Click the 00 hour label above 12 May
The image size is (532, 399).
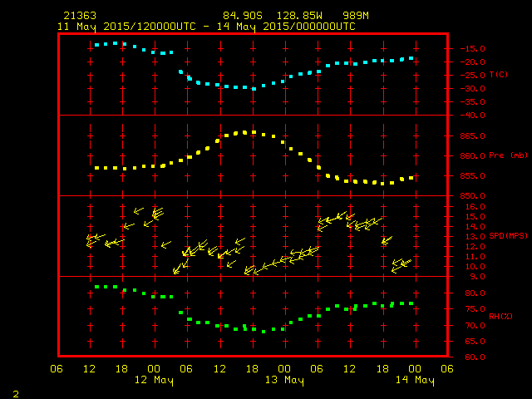[154, 369]
